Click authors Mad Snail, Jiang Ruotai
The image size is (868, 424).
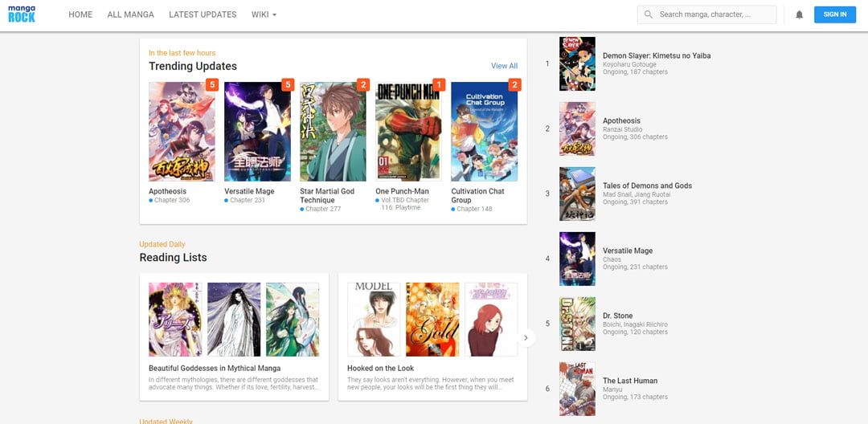(637, 194)
